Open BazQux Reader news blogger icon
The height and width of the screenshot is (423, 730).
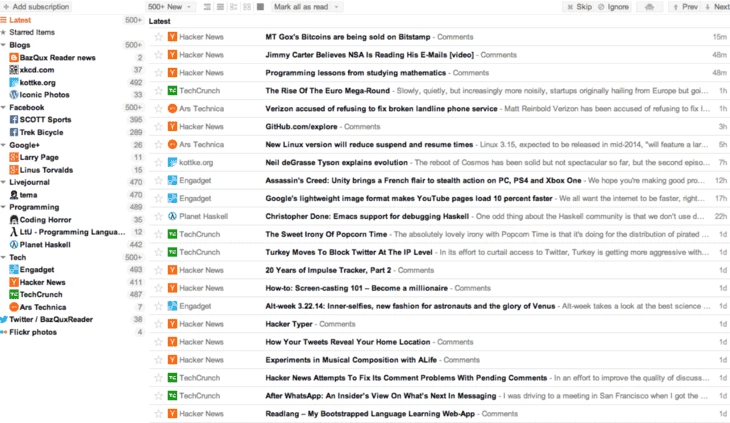click(14, 58)
